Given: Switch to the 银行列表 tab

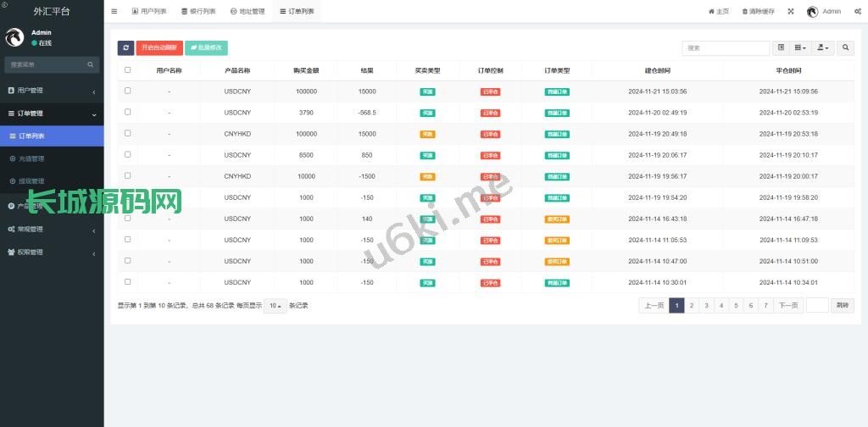Looking at the screenshot, I should [198, 12].
